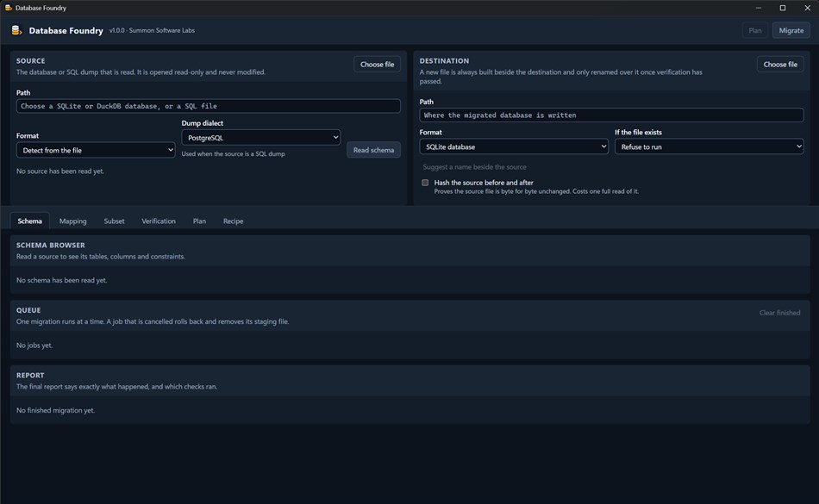The width and height of the screenshot is (819, 504).
Task: Open the source Format dropdown
Action: (96, 150)
